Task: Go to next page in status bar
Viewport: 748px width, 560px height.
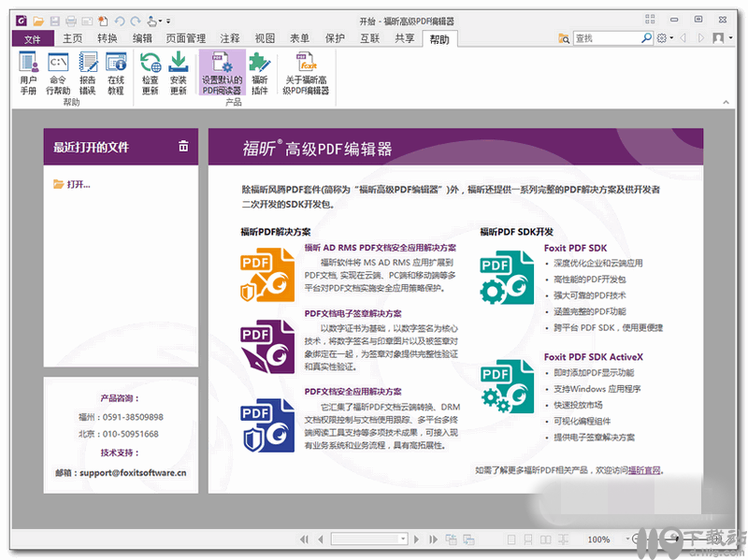Action: 416,539
